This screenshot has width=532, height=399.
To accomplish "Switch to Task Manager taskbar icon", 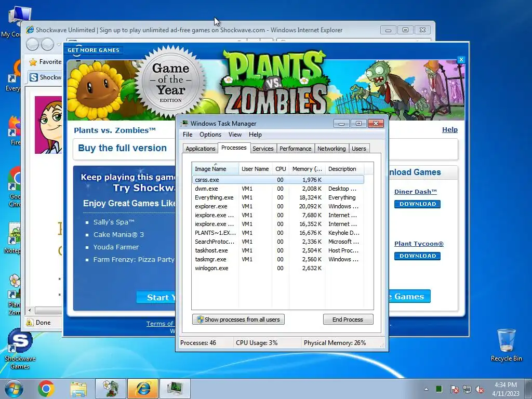I will tap(175, 389).
